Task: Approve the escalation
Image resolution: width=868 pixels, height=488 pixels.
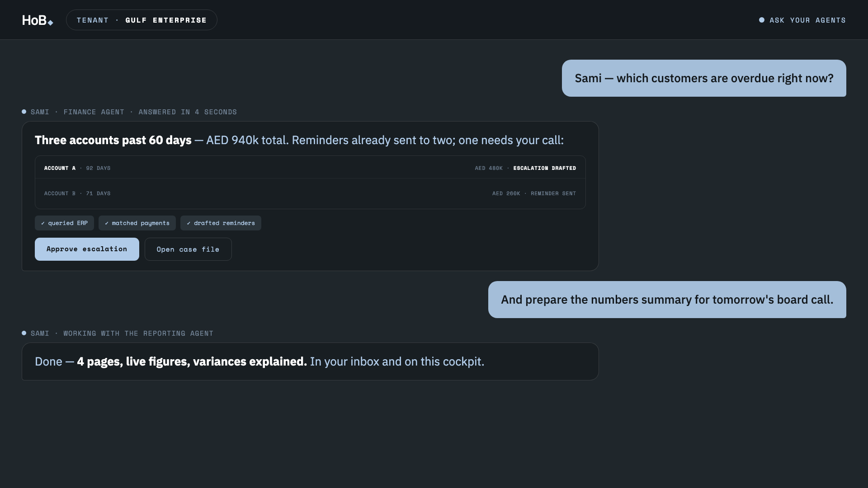Action: coord(87,249)
